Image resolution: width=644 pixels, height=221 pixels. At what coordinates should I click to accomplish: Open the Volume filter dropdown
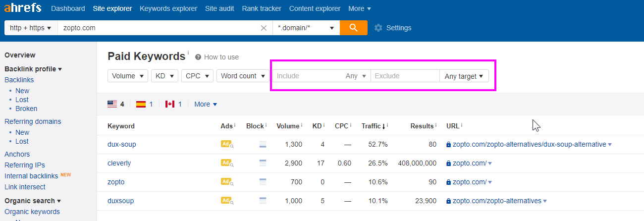tap(128, 76)
